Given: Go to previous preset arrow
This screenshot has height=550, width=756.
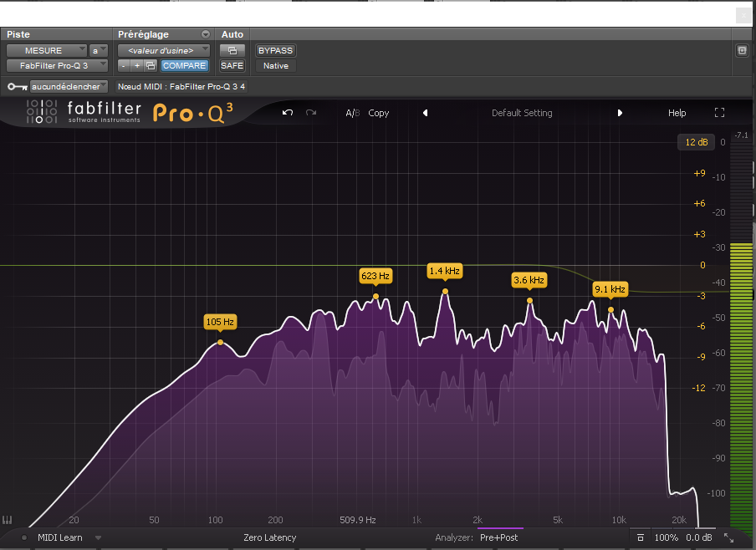Looking at the screenshot, I should [x=425, y=113].
